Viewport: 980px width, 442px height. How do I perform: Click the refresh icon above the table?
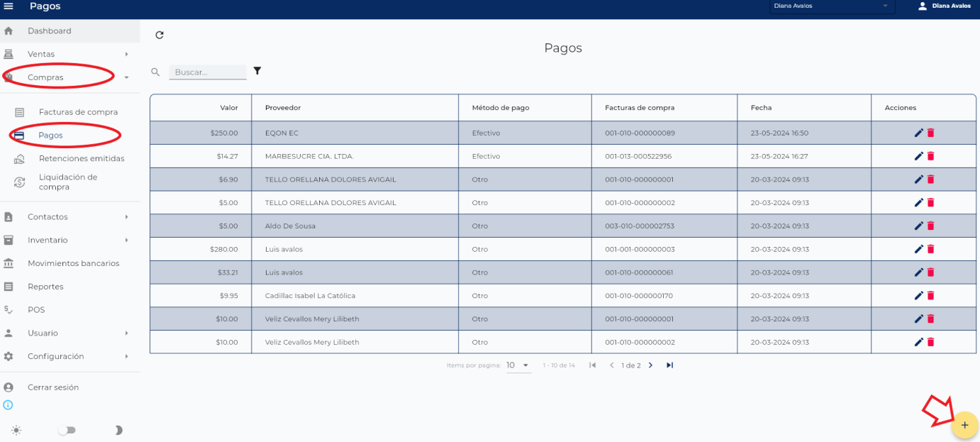point(160,35)
